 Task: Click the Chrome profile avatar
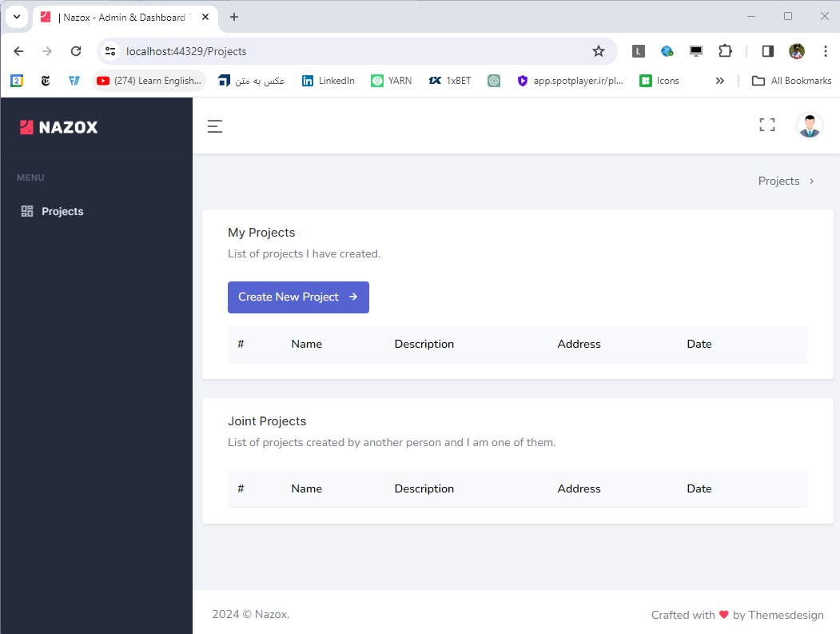(x=797, y=51)
